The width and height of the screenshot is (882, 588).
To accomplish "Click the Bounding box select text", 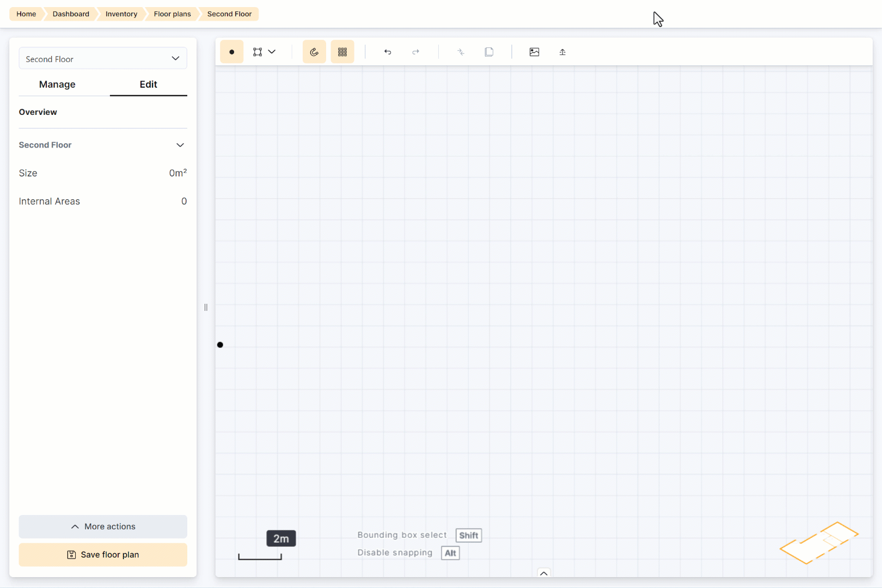I will pos(402,535).
